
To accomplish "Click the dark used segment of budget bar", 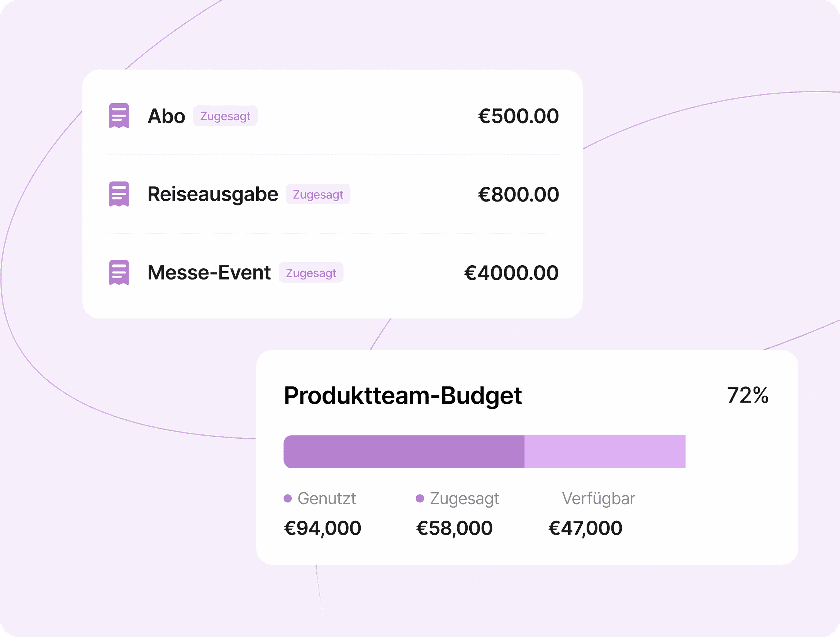I will pyautogui.click(x=404, y=452).
